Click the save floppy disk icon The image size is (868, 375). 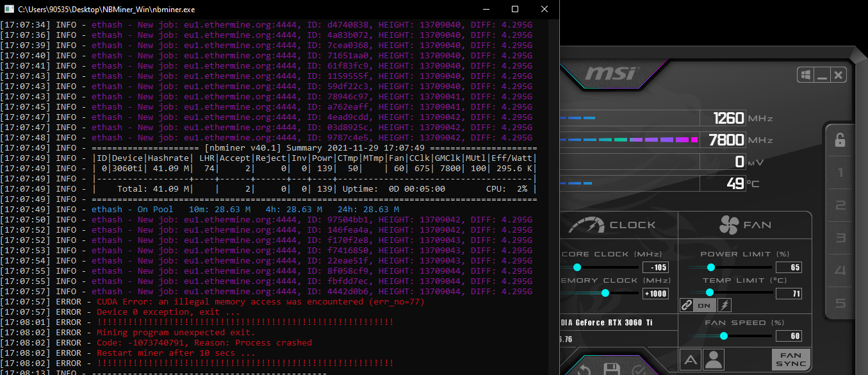click(x=611, y=370)
